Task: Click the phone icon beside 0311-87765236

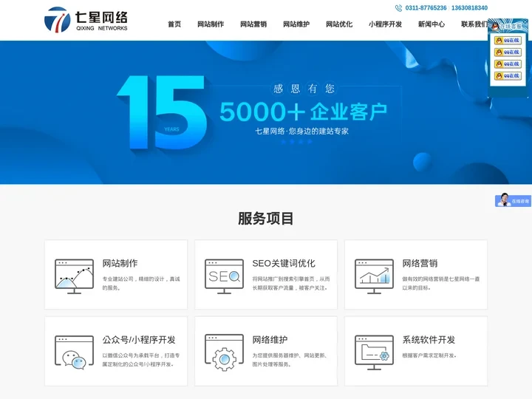Action: click(x=398, y=8)
